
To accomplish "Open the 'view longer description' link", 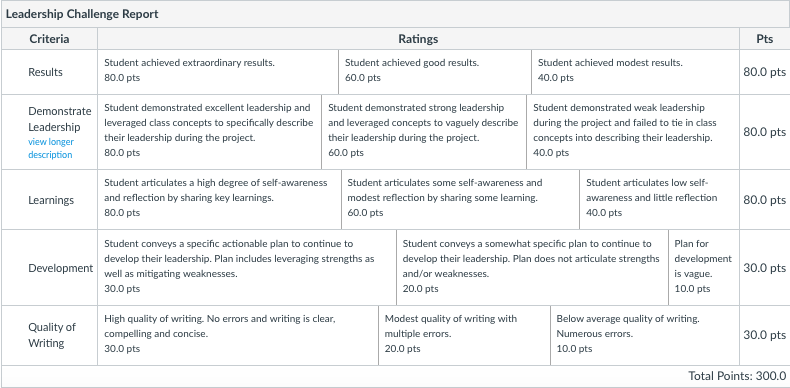I will pyautogui.click(x=50, y=148).
